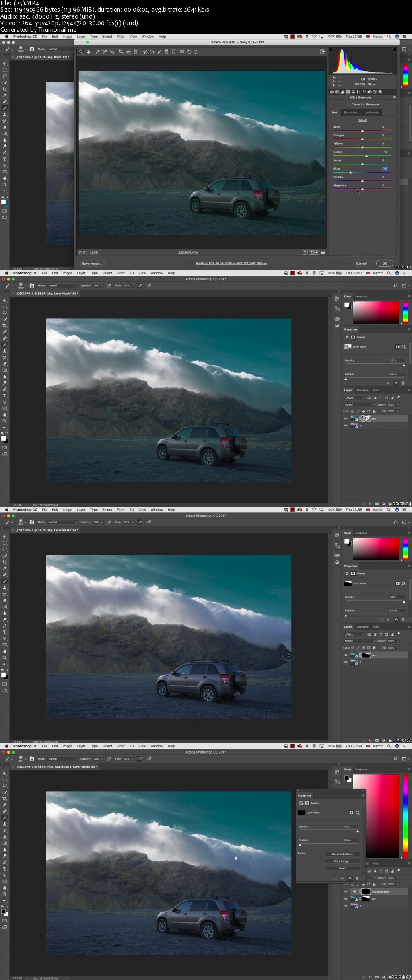Select the Lasso tool in the 00:02:24 frame
412x980 pixels.
click(5, 313)
